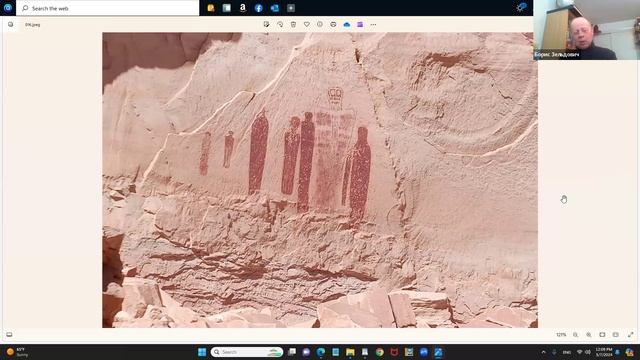This screenshot has height=360, width=640.
Task: Show file info via the info icon
Action: point(320,24)
